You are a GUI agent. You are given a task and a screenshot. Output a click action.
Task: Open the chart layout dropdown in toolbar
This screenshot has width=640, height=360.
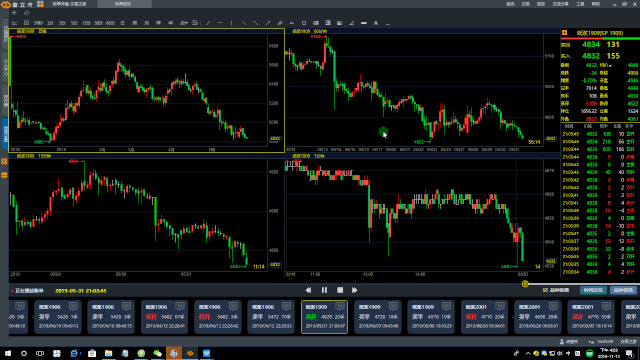pos(184,23)
